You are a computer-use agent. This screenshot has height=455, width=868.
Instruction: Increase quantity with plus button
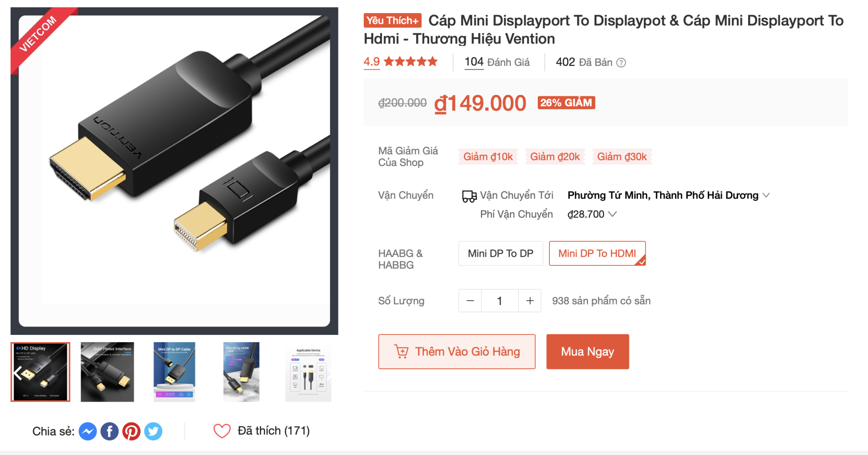click(x=530, y=301)
